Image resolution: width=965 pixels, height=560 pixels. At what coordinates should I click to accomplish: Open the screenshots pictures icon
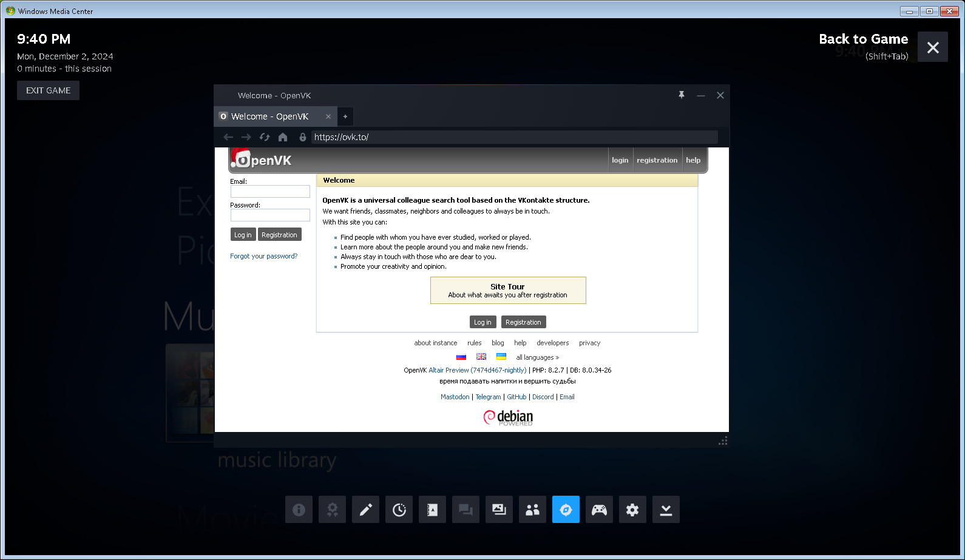click(499, 510)
